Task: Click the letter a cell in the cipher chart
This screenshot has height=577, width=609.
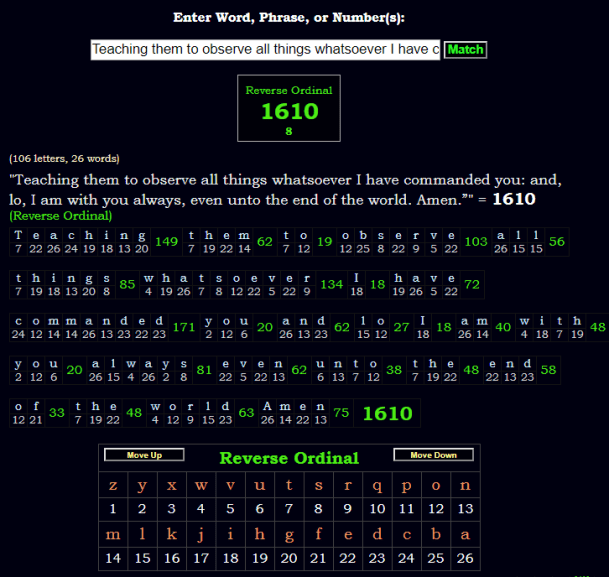Action: coord(464,535)
